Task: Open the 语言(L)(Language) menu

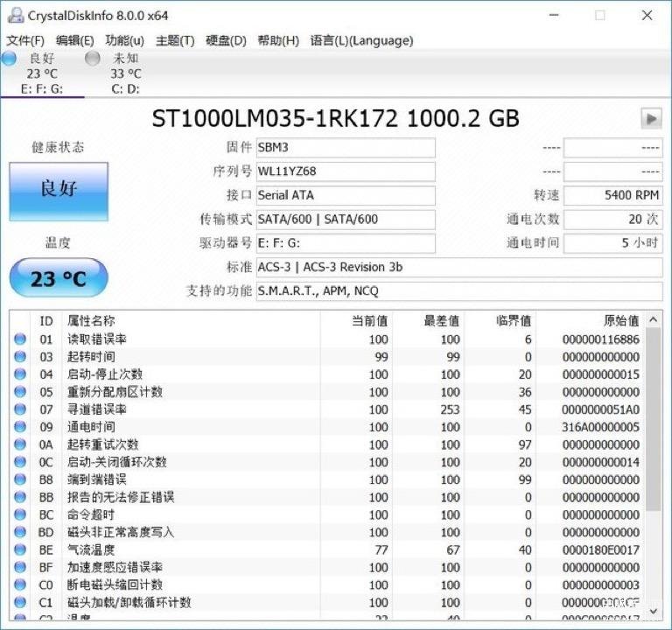Action: [361, 41]
